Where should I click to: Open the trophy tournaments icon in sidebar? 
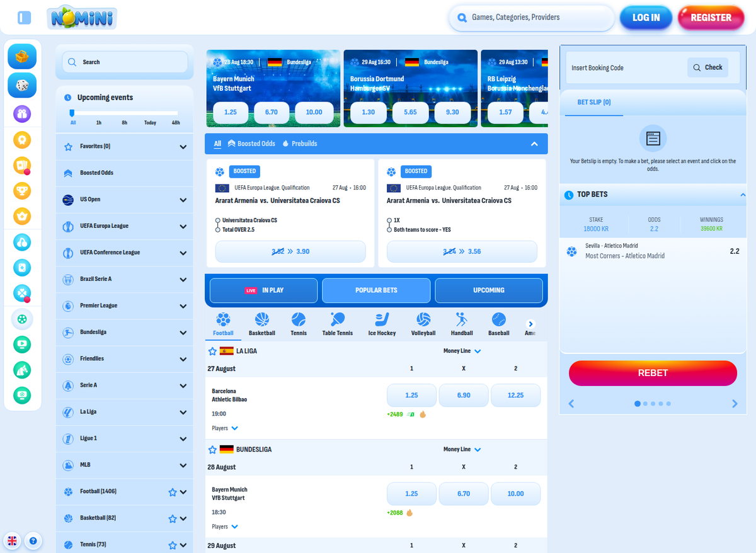[x=22, y=190]
